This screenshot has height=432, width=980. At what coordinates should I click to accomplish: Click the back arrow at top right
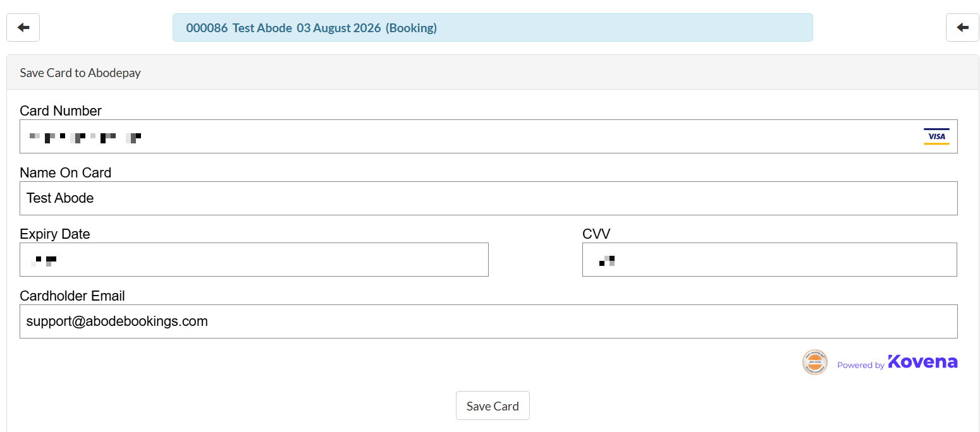point(962,28)
